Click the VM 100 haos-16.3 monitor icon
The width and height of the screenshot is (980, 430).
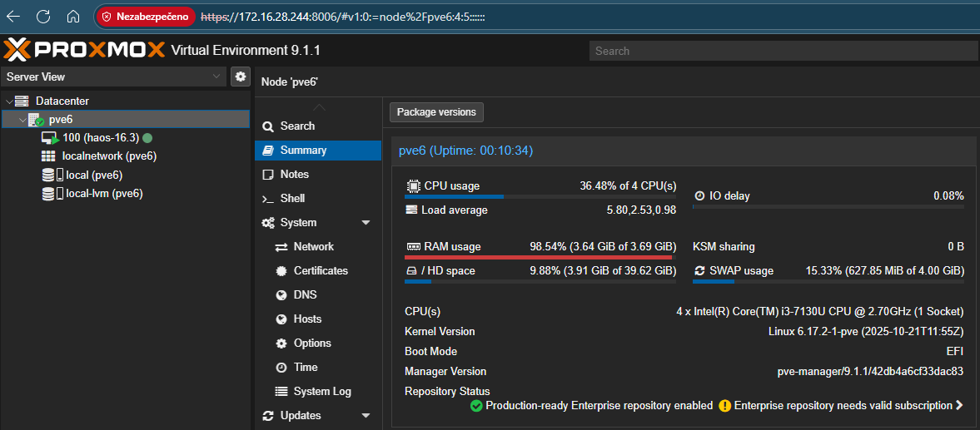tap(50, 138)
